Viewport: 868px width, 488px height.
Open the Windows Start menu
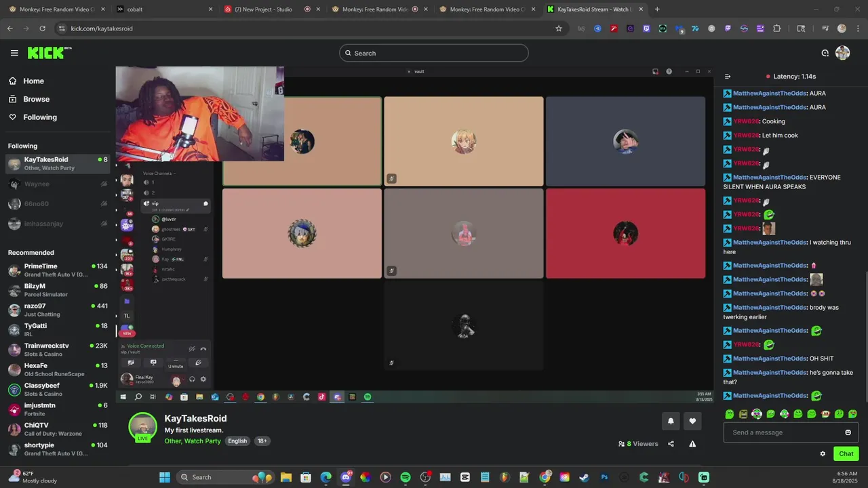click(x=165, y=477)
